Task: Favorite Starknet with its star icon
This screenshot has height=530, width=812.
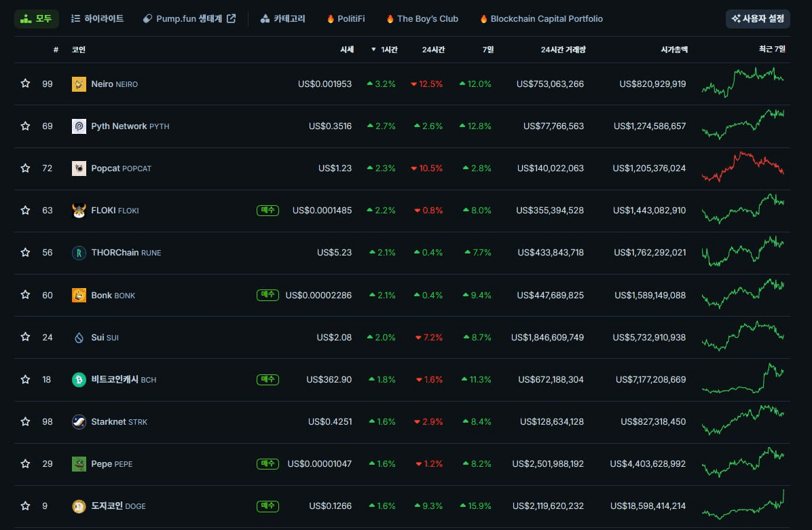Action: (x=25, y=421)
